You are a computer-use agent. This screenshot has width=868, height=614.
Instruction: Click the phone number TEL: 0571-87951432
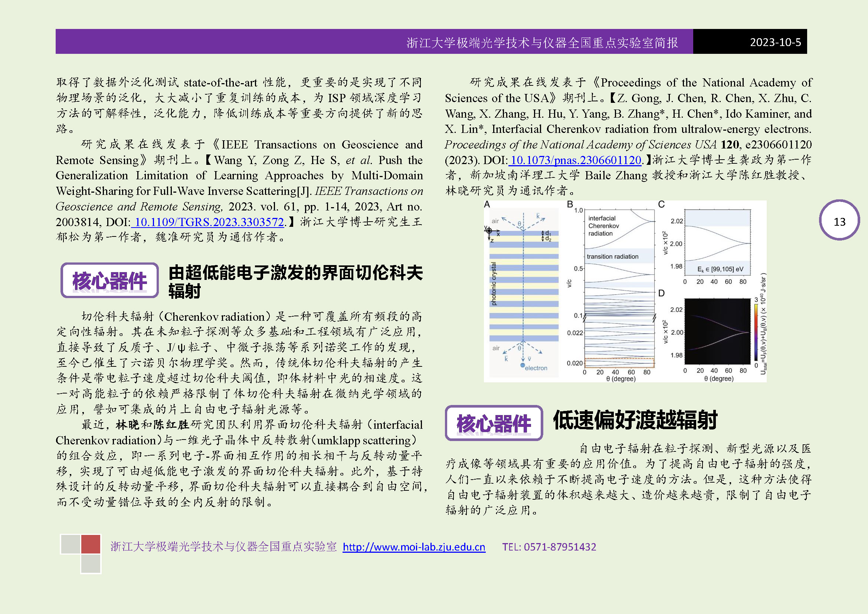click(x=549, y=547)
